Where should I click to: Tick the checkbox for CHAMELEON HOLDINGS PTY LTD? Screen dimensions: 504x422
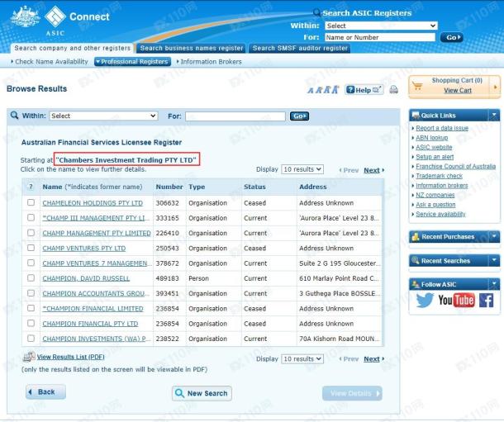31,202
